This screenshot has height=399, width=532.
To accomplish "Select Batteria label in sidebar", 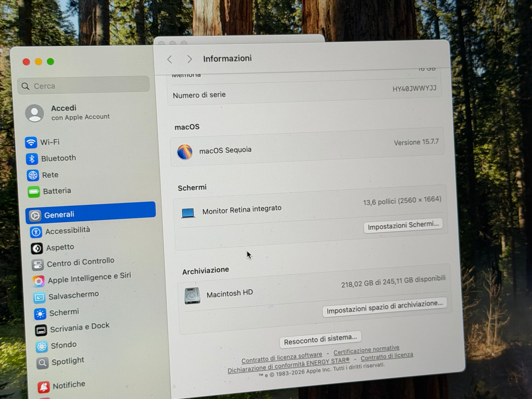I will (57, 191).
